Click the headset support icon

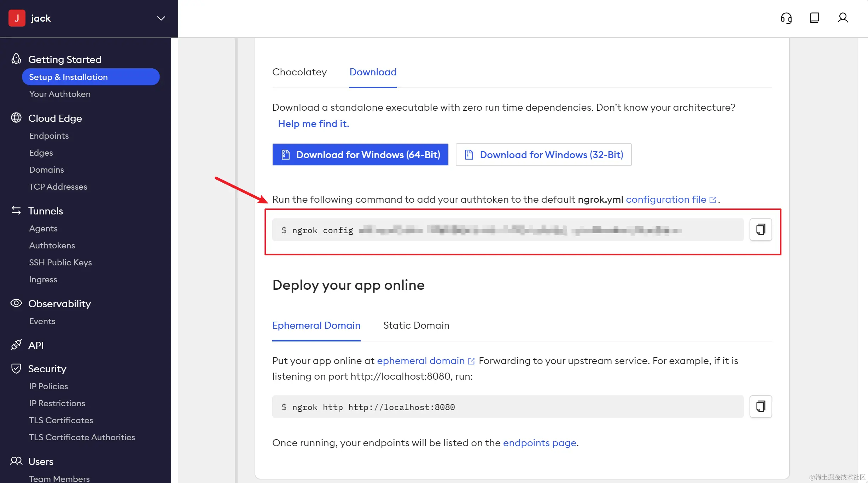click(786, 18)
